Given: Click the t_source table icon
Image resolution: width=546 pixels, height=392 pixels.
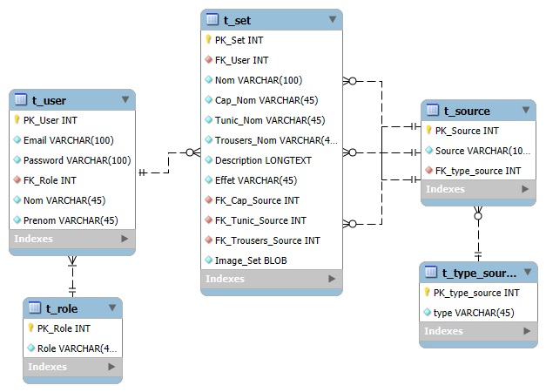Looking at the screenshot, I should 433,110.
